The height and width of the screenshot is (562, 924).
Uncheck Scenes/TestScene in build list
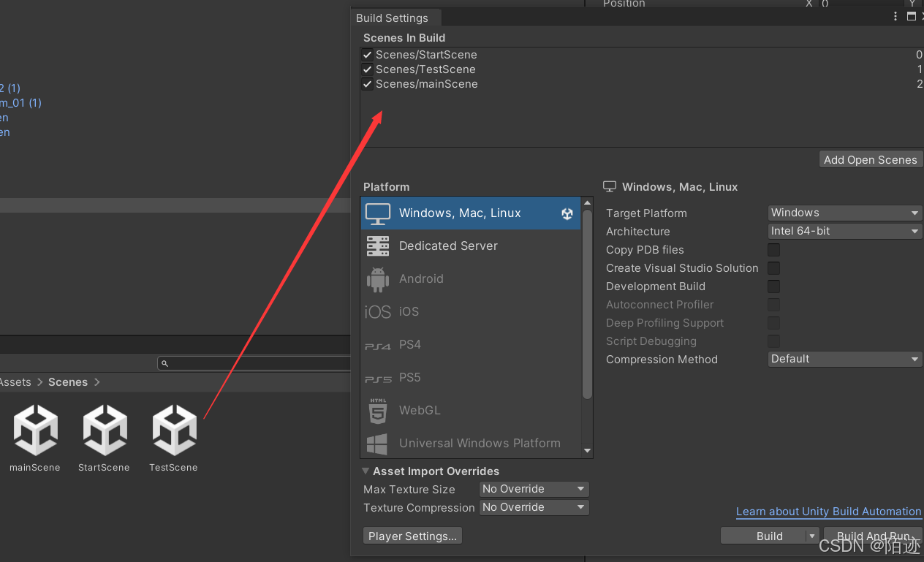(x=368, y=69)
